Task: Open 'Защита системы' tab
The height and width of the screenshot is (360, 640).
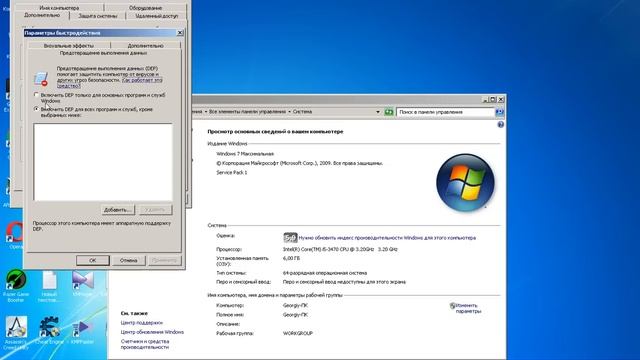Action: click(x=98, y=16)
